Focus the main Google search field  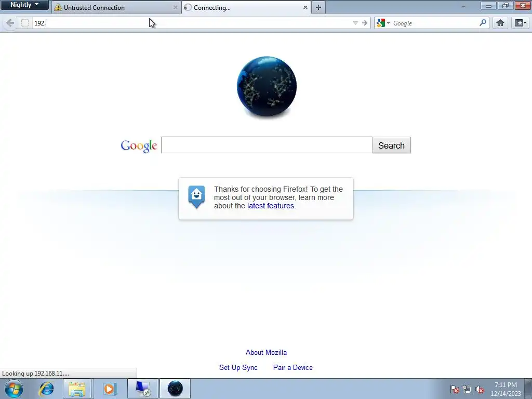(267, 145)
